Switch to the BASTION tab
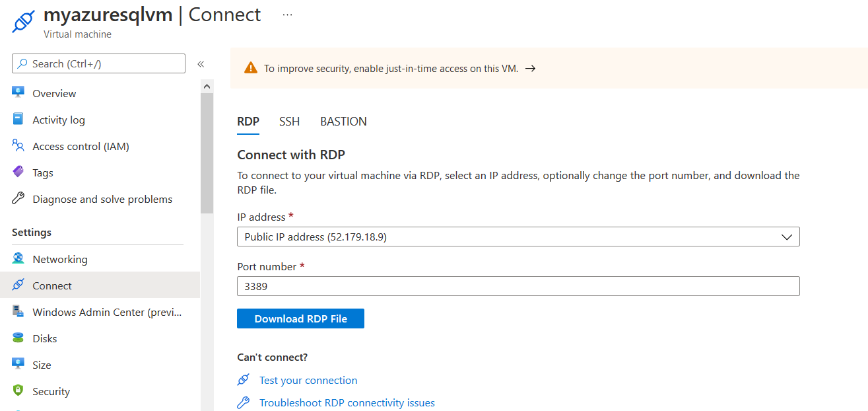This screenshot has height=411, width=868. coord(343,122)
